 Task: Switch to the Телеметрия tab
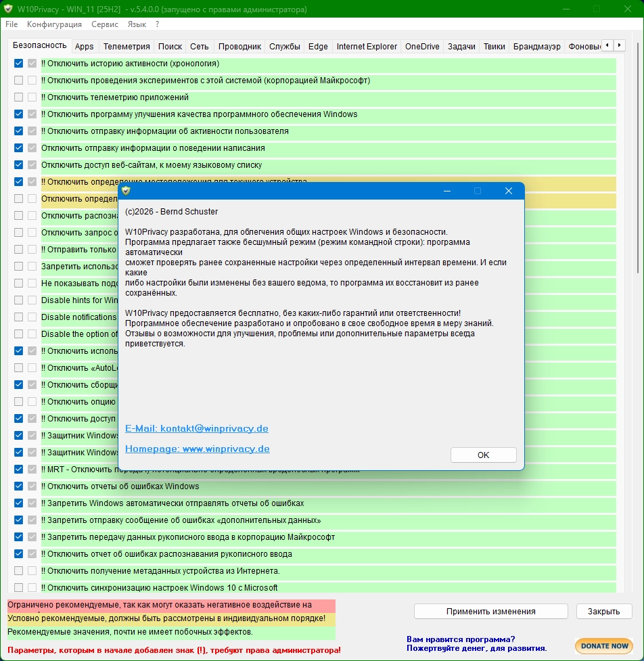point(127,47)
